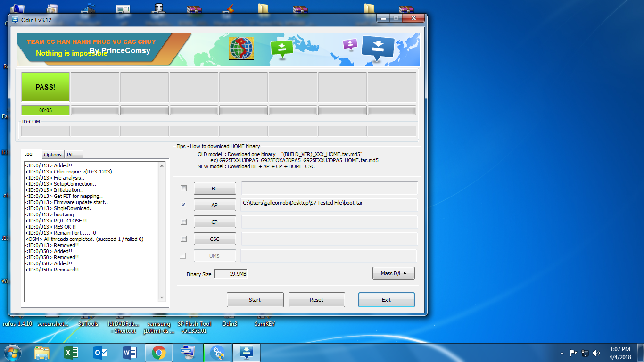Image resolution: width=644 pixels, height=362 pixels.
Task: Expand the Mass D/L menu button
Action: click(394, 273)
